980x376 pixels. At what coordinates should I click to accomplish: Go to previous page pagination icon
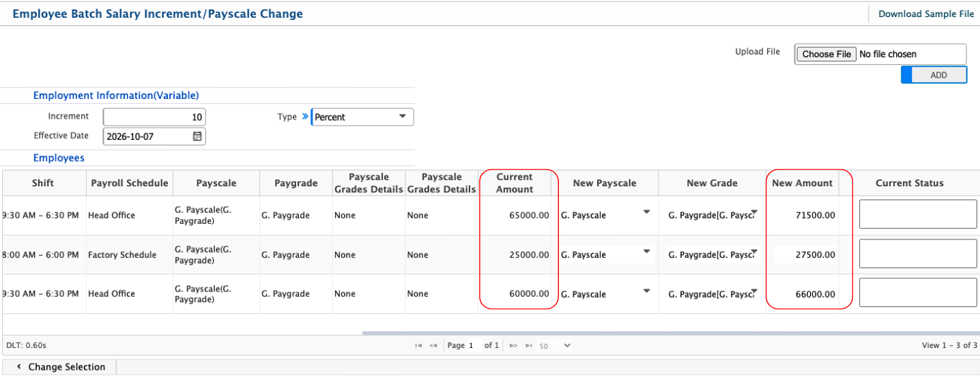tap(433, 346)
